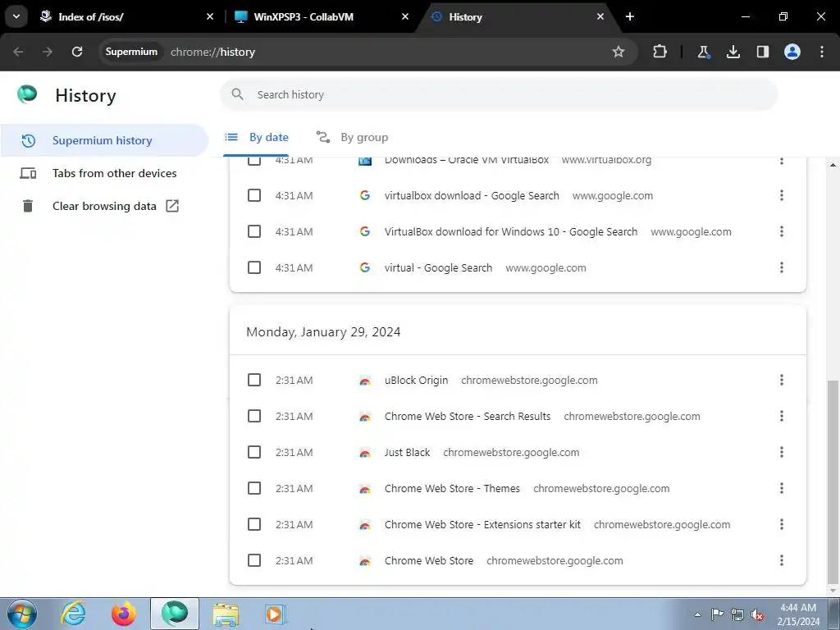Switch to By date view

click(x=257, y=137)
